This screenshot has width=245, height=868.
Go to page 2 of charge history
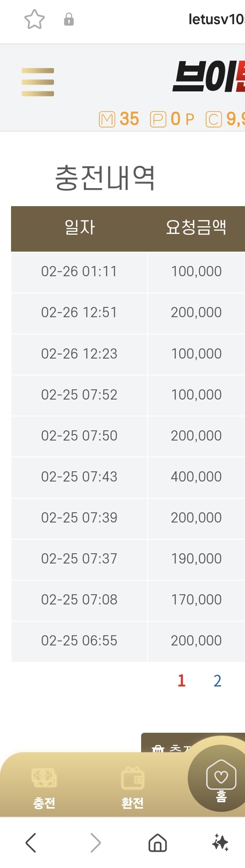[x=218, y=681]
